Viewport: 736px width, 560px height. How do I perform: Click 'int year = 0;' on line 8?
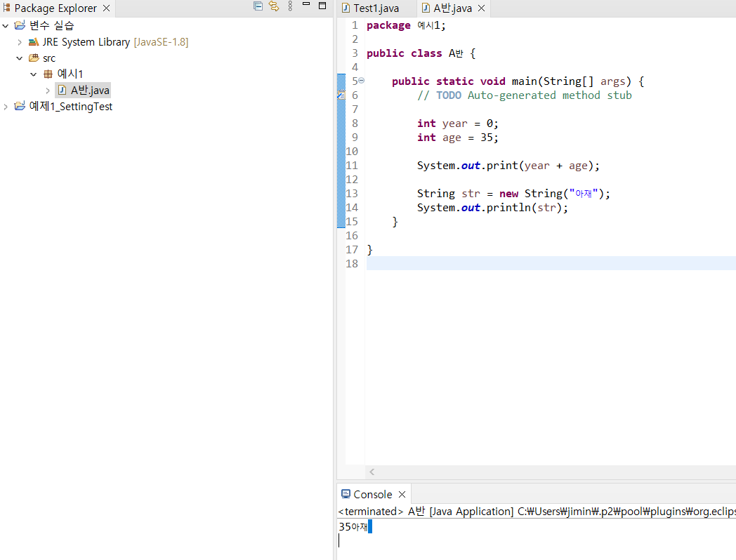point(458,124)
